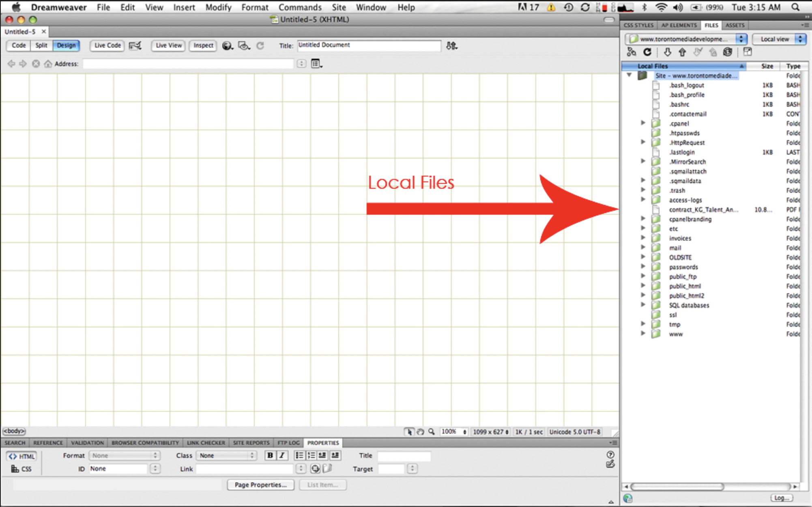Click the Preview in browser globe icon
The image size is (812, 507).
pos(227,45)
